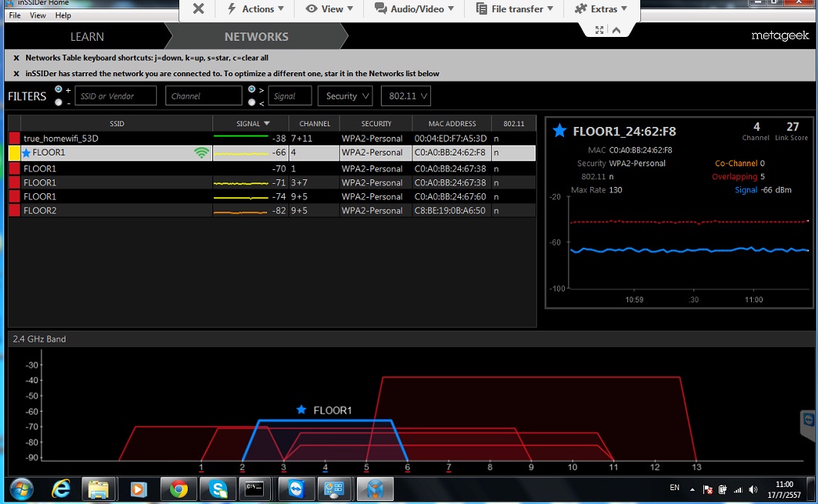The height and width of the screenshot is (504, 818).
Task: Open the File menu
Action: [15, 15]
